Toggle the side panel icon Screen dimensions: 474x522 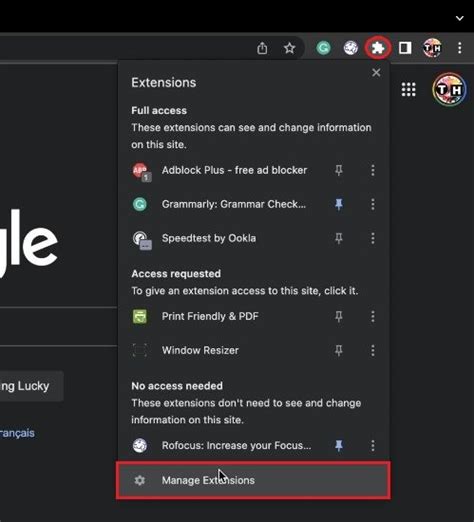click(405, 48)
